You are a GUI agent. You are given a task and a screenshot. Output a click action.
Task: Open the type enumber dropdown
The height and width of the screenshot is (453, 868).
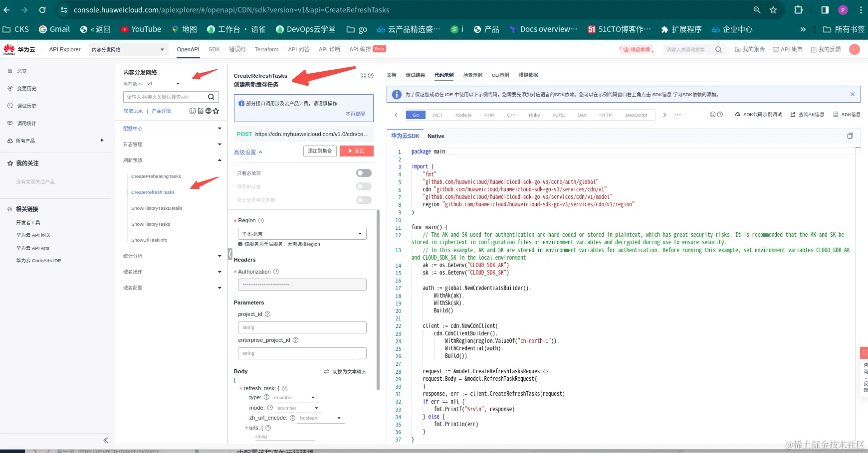coord(294,398)
